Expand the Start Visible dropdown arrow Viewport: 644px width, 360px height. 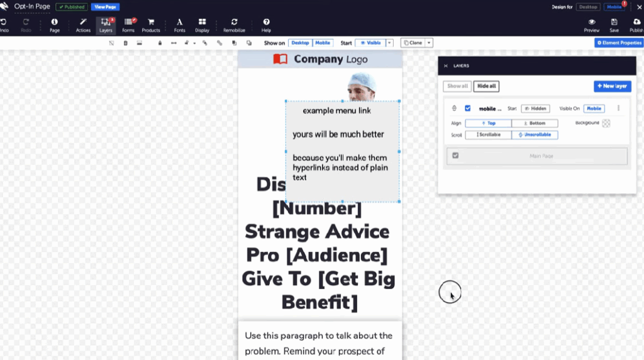point(389,43)
